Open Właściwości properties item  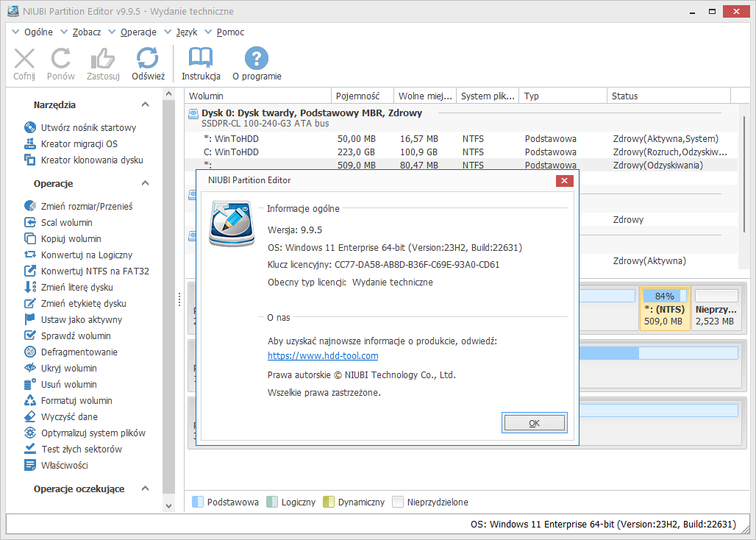coord(57,465)
